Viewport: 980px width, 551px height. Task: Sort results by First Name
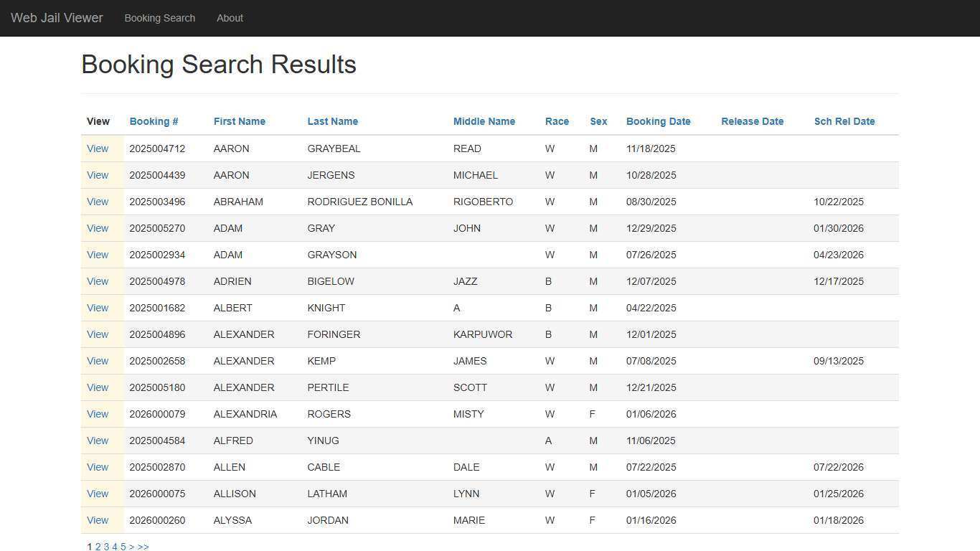pyautogui.click(x=239, y=121)
